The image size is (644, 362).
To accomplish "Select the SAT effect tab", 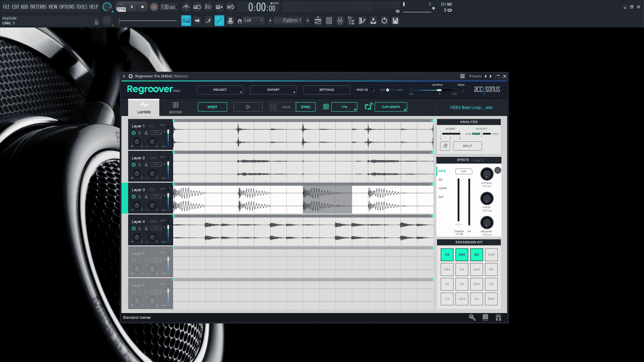I will click(x=441, y=197).
